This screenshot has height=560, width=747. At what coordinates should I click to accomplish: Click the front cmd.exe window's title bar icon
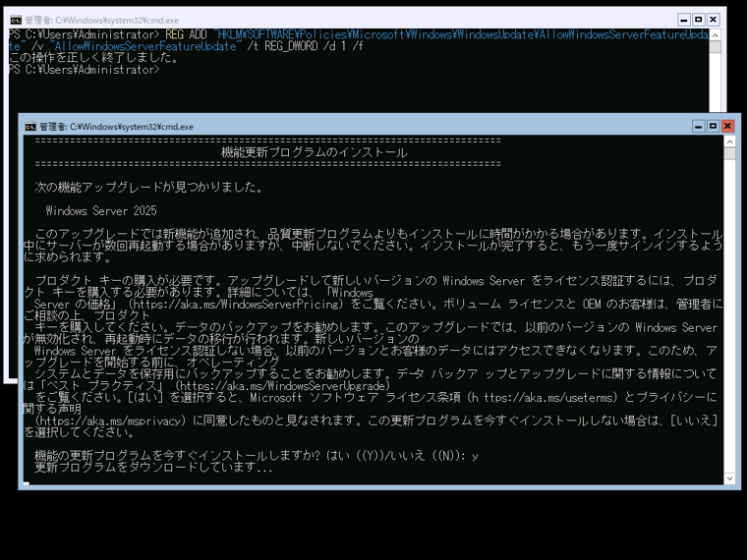click(x=30, y=127)
